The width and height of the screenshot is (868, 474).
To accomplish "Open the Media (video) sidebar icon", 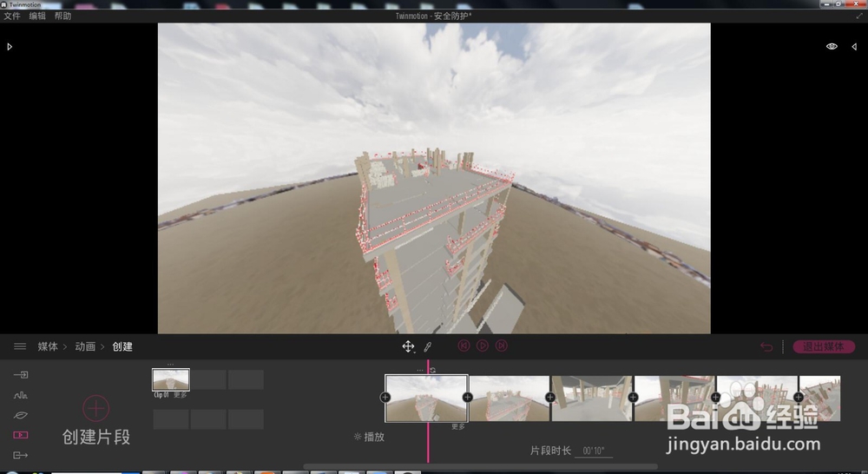I will click(x=21, y=435).
